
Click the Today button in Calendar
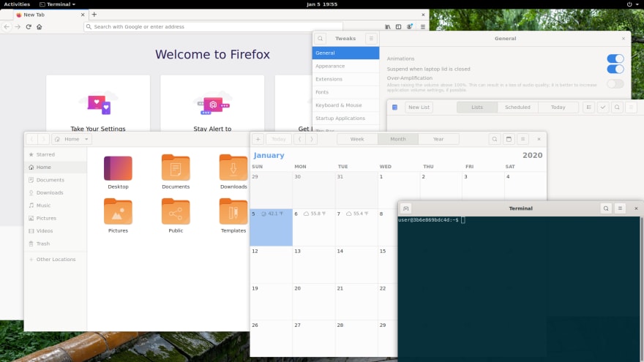(279, 139)
